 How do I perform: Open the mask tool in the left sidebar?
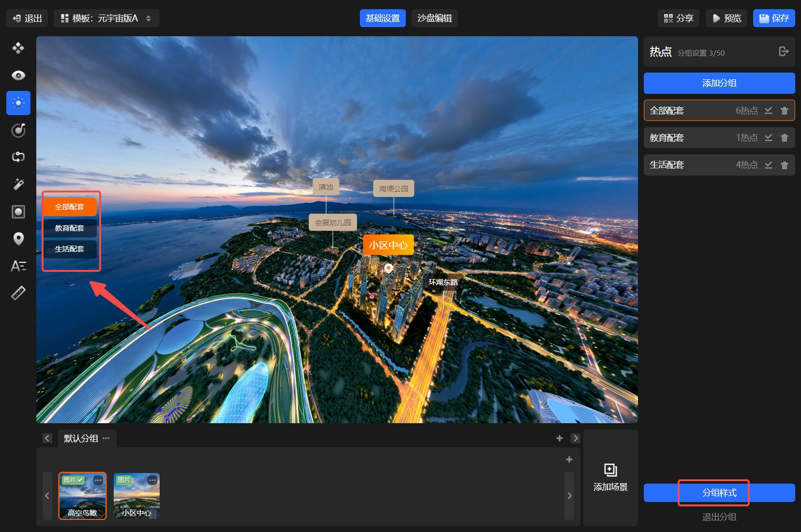pos(18,212)
